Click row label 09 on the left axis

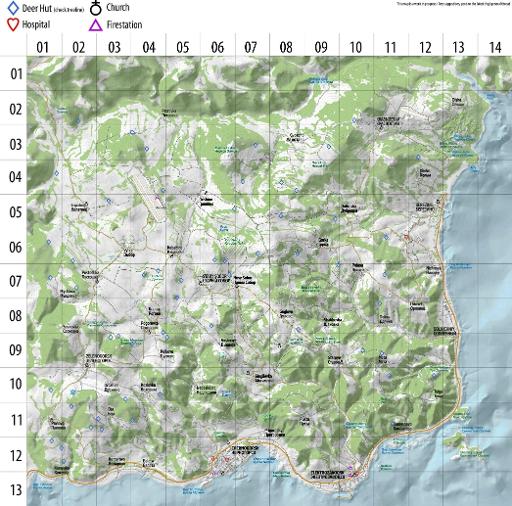(16, 350)
